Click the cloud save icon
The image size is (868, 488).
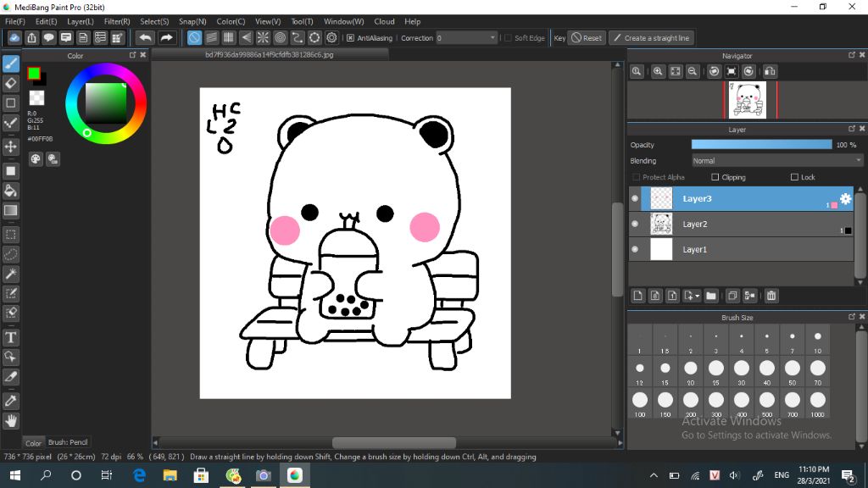click(14, 37)
